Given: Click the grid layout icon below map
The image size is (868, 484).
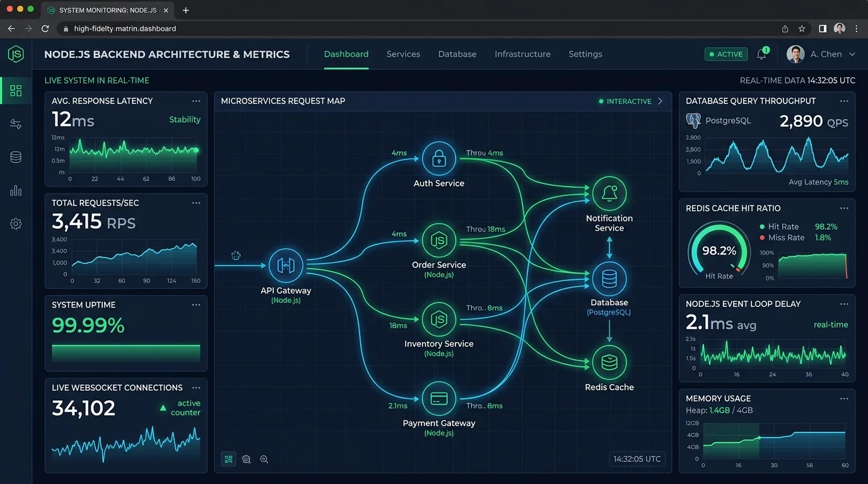Looking at the screenshot, I should 228,459.
